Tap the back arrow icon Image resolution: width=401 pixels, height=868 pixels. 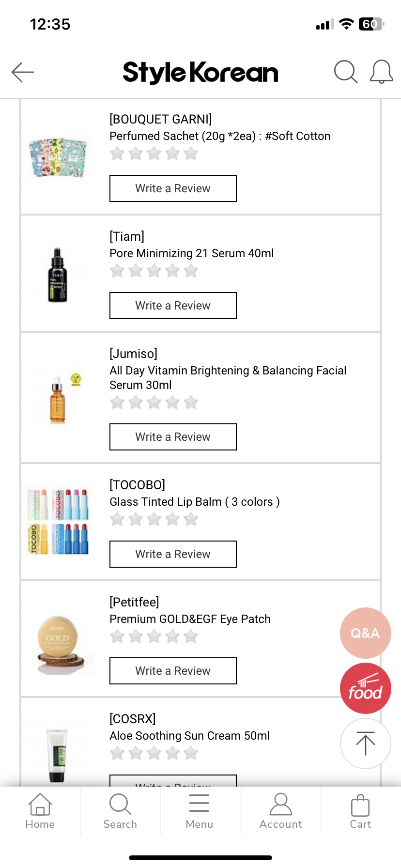23,73
